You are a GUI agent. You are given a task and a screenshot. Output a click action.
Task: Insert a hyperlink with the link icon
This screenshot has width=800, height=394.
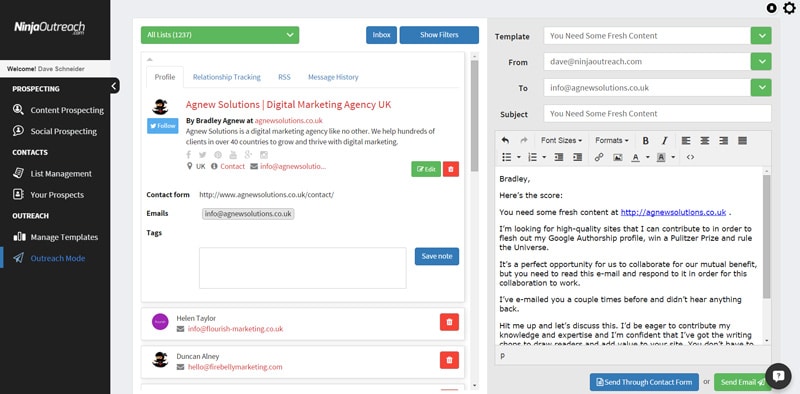(599, 157)
